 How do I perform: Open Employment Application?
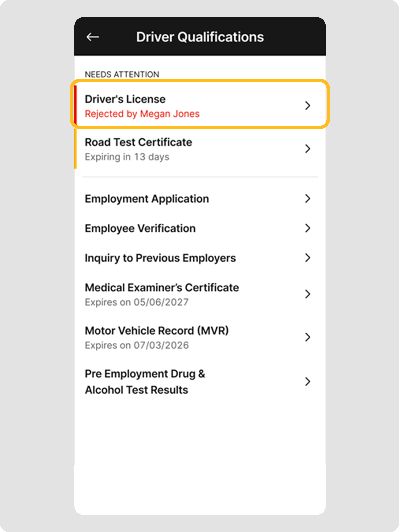click(147, 199)
